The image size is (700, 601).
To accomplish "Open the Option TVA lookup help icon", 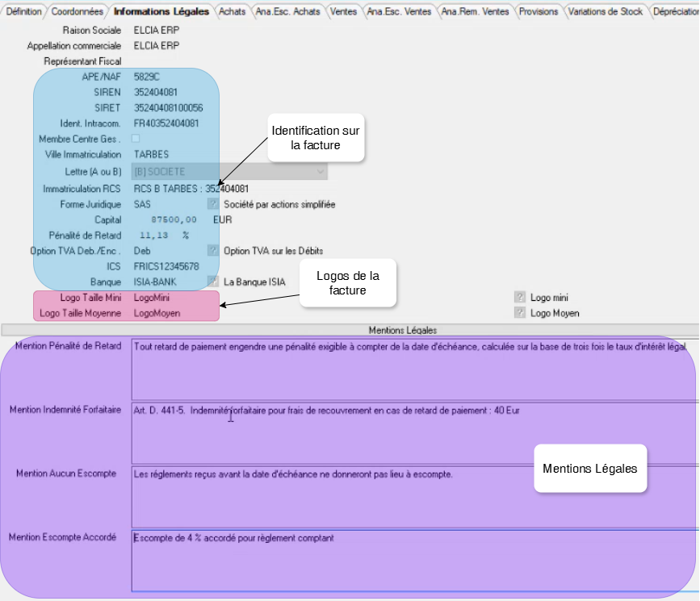I will (213, 251).
